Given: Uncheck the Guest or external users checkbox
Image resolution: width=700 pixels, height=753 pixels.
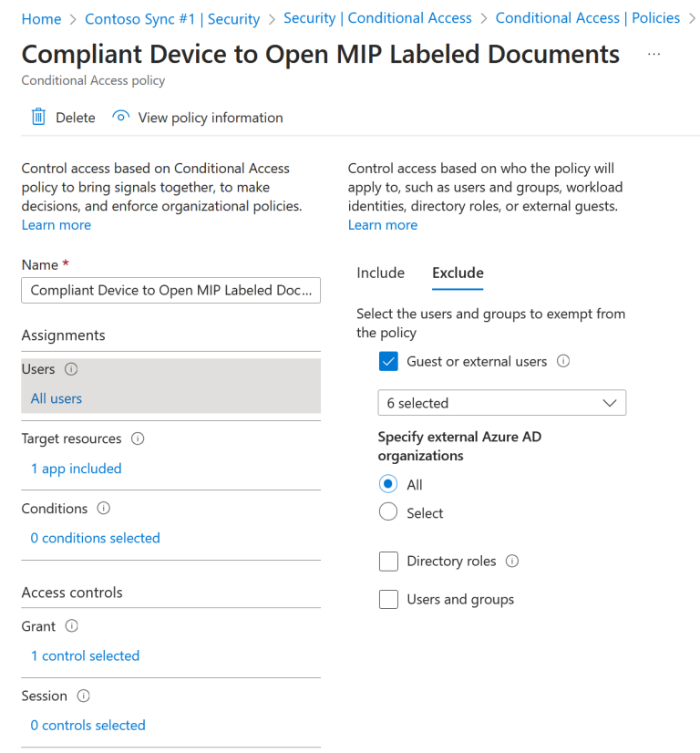Looking at the screenshot, I should tap(389, 362).
